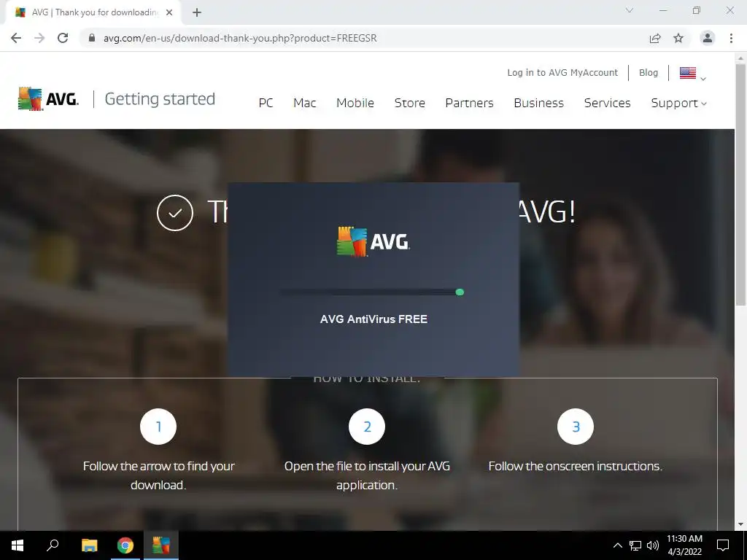747x560 pixels.
Task: Click text 'Follow the arrow to find your download.'
Action: click(158, 475)
